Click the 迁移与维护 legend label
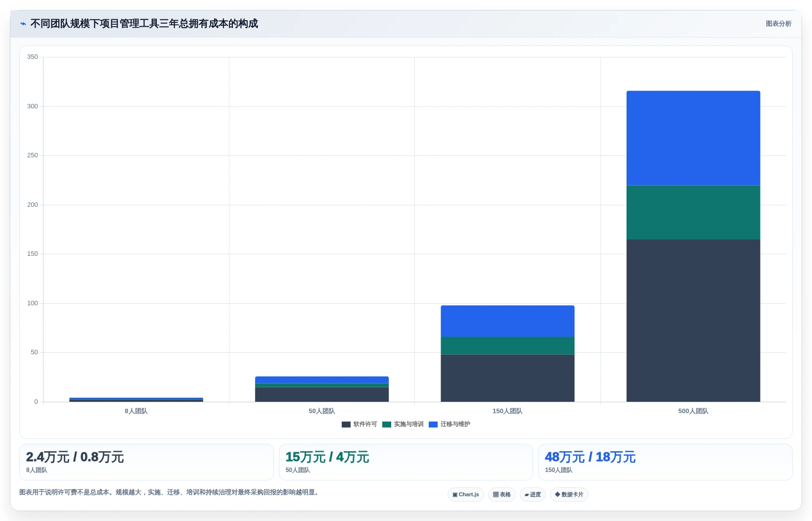The width and height of the screenshot is (812, 521). [x=455, y=425]
